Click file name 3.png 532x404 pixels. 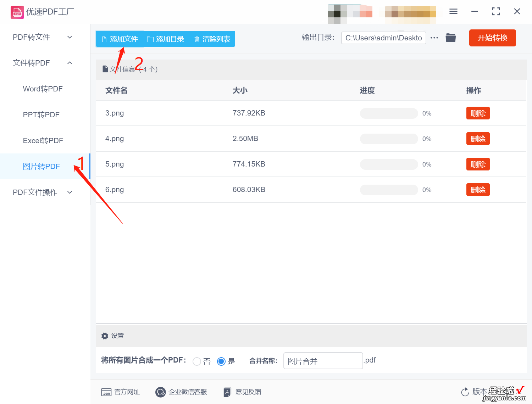(x=115, y=113)
